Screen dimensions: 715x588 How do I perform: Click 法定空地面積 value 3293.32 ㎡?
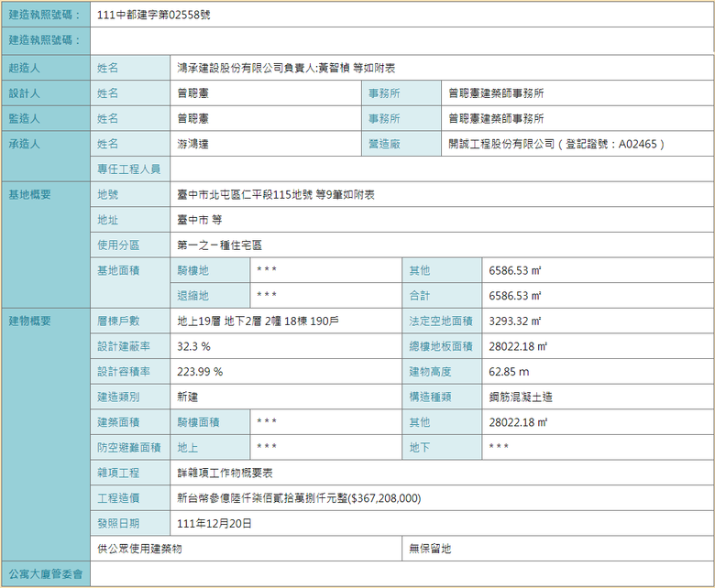click(x=515, y=321)
